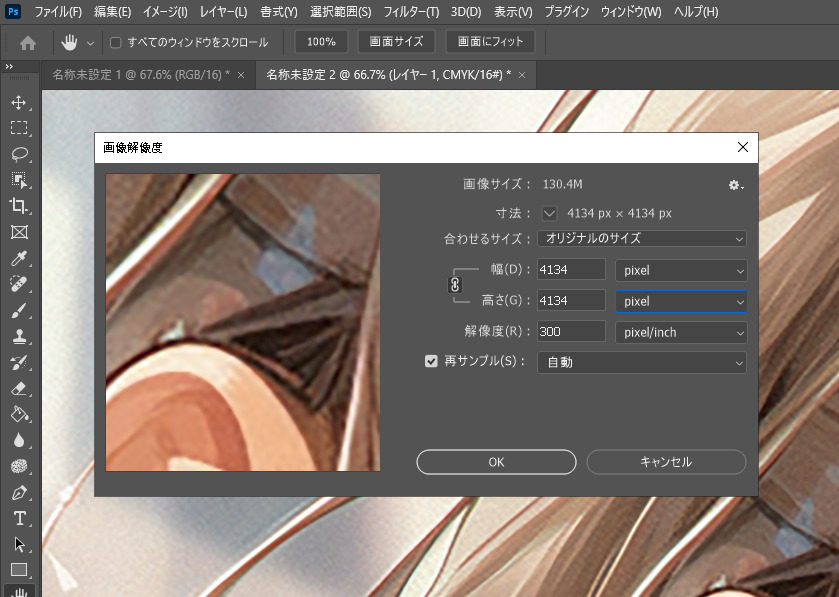This screenshot has height=597, width=839.
Task: Click the キャンセル button
Action: click(x=666, y=462)
